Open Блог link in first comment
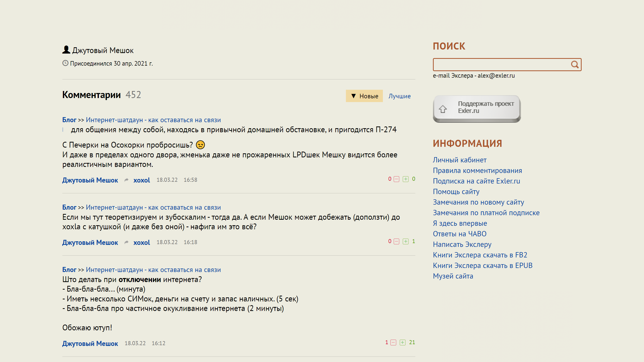 pyautogui.click(x=69, y=120)
